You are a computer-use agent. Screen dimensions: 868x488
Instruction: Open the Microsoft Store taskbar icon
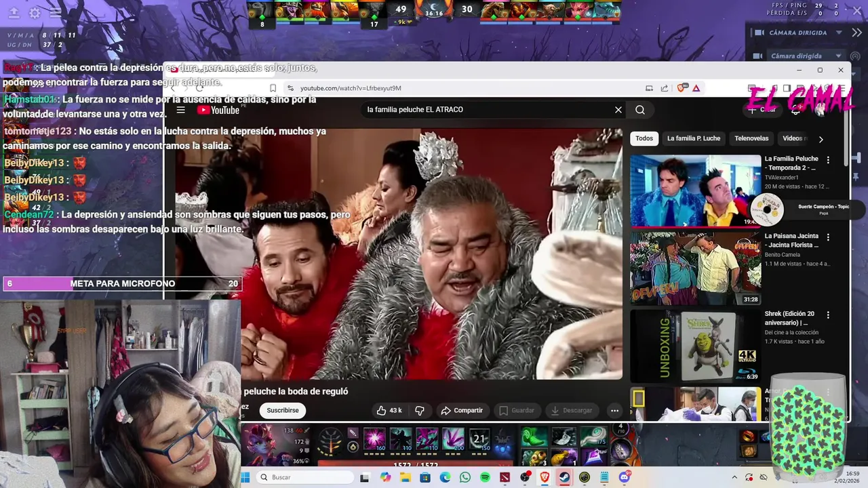(x=425, y=477)
